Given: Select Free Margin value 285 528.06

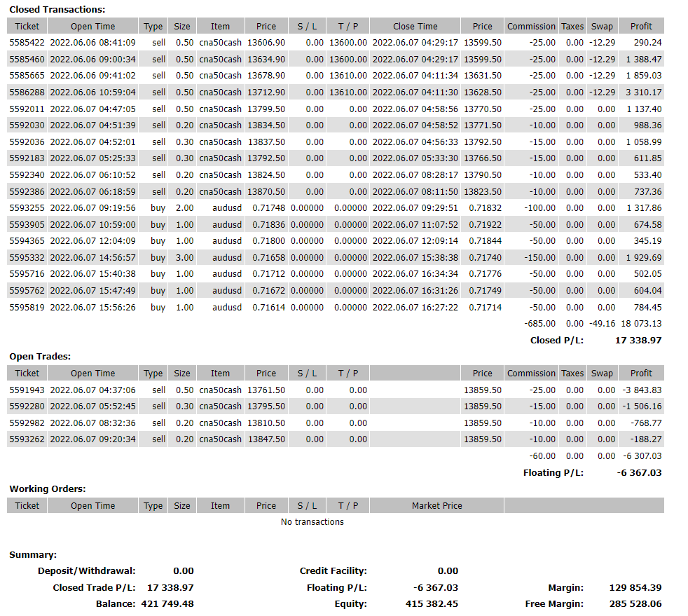Looking at the screenshot, I should (x=635, y=604).
